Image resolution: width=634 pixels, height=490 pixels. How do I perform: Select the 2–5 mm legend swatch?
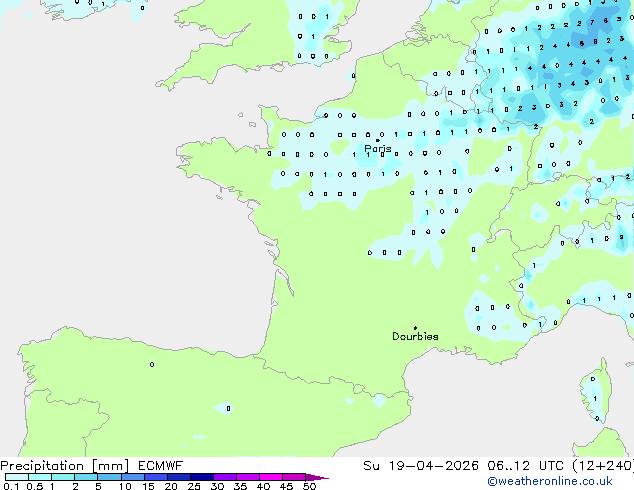click(x=86, y=477)
